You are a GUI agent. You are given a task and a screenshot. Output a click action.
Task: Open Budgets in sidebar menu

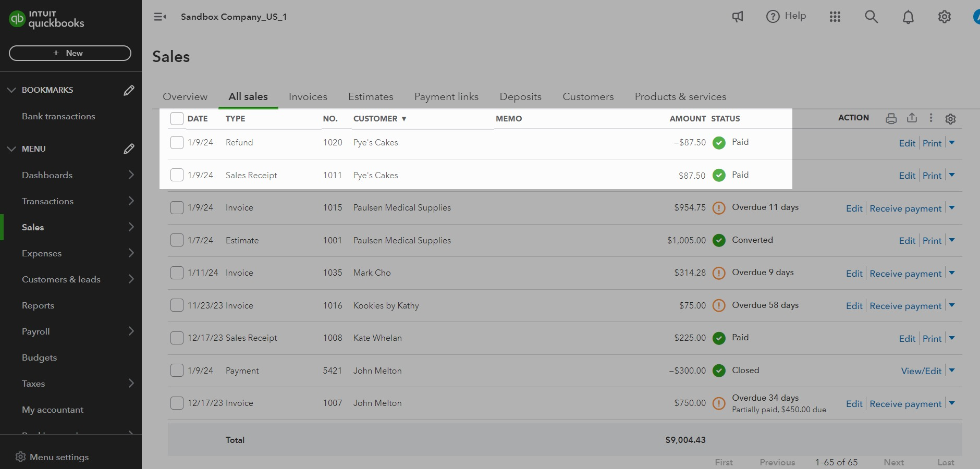click(x=39, y=358)
